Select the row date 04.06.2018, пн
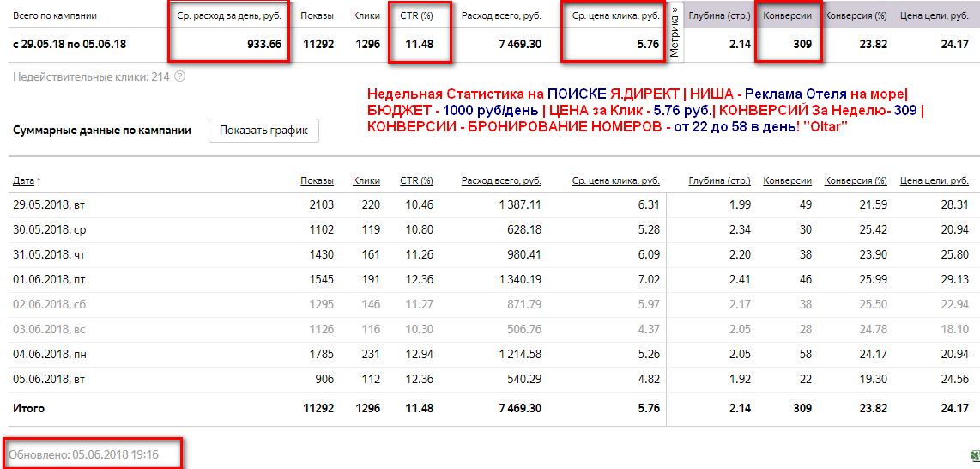Screen dimensions: 980x469 click(50, 355)
